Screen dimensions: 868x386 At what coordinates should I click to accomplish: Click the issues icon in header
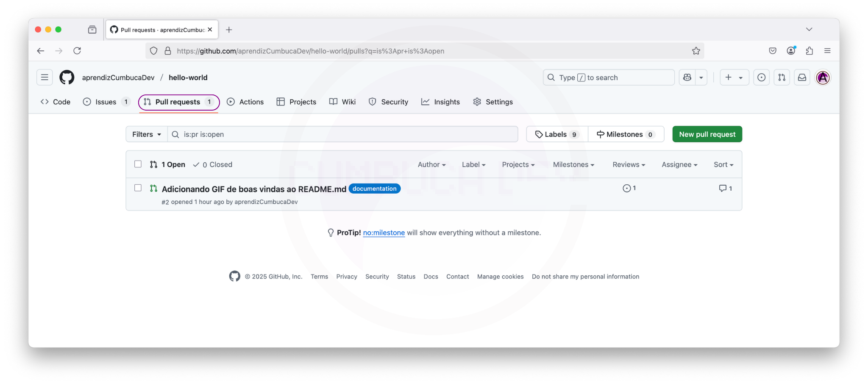click(761, 78)
